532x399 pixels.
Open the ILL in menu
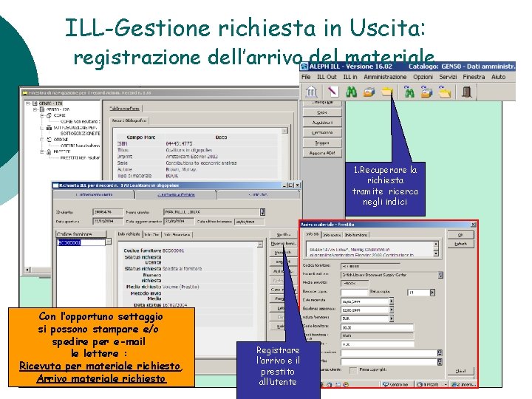pos(350,77)
